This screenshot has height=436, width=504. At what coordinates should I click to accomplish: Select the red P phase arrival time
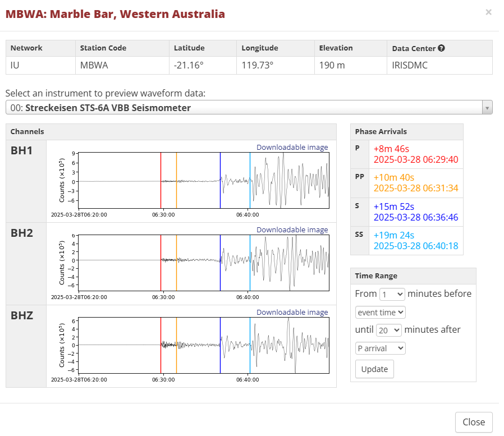pyautogui.click(x=415, y=159)
